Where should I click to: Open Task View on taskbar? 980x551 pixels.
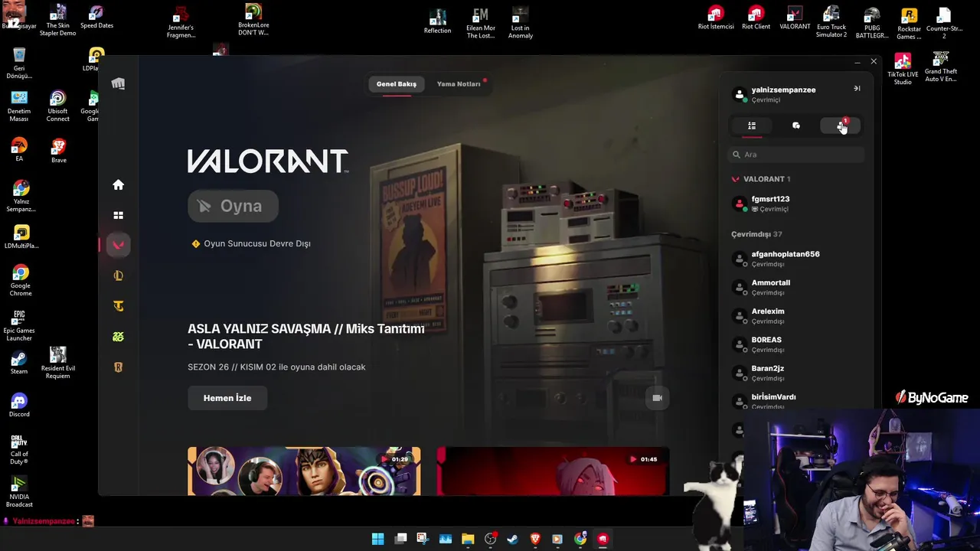(400, 539)
